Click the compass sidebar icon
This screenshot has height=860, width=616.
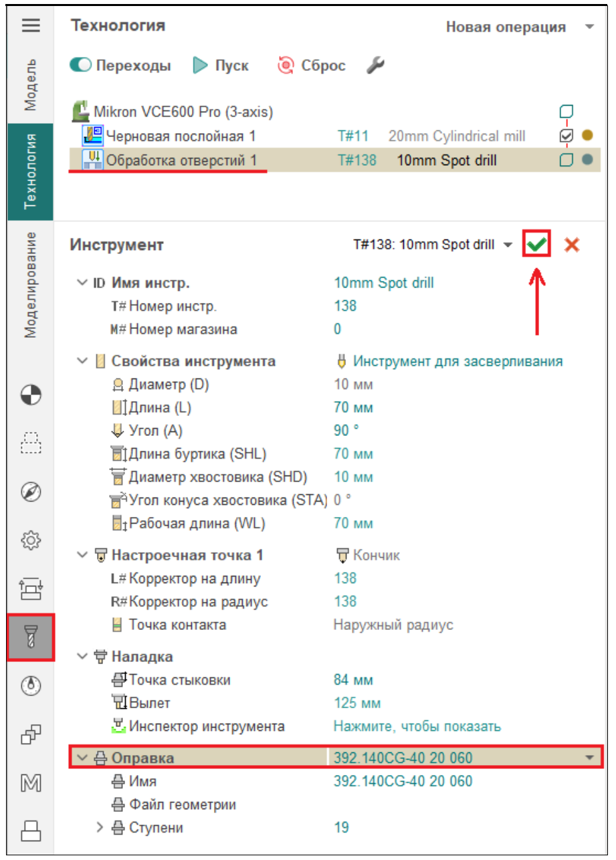coord(31,492)
